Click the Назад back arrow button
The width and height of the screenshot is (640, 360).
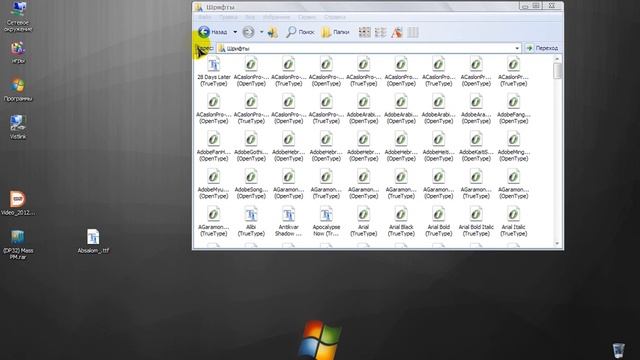click(213, 32)
